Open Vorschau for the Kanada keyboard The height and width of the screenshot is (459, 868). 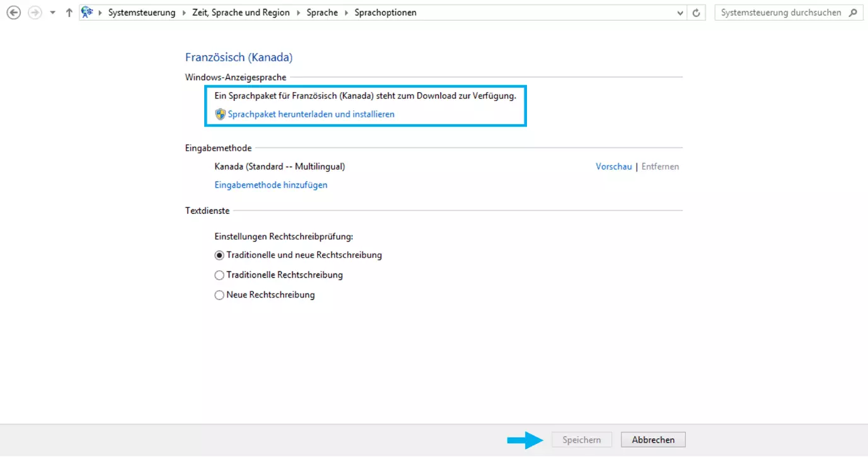(x=613, y=166)
